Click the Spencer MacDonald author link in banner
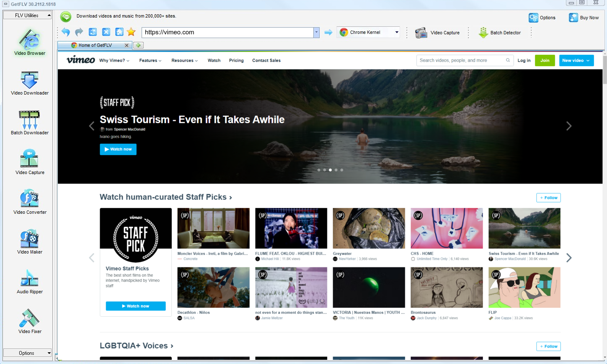Image resolution: width=607 pixels, height=364 pixels. pos(129,129)
